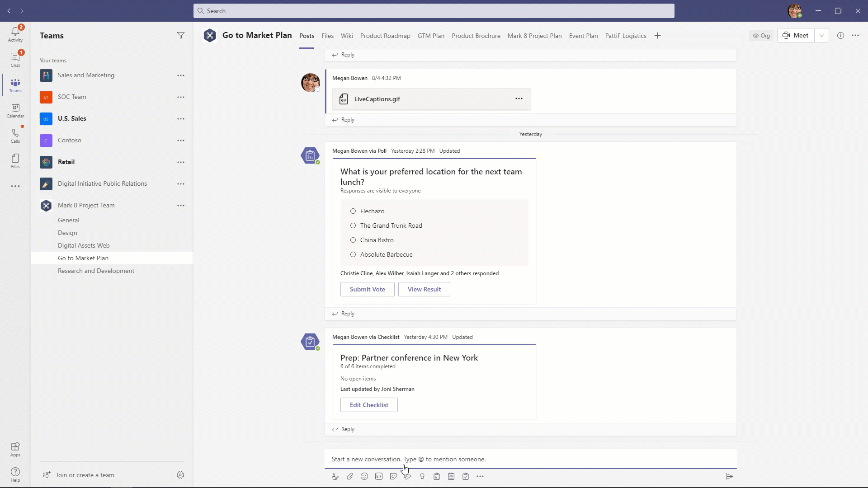Start a meeting with Meet button
The image size is (868, 488).
(x=796, y=35)
